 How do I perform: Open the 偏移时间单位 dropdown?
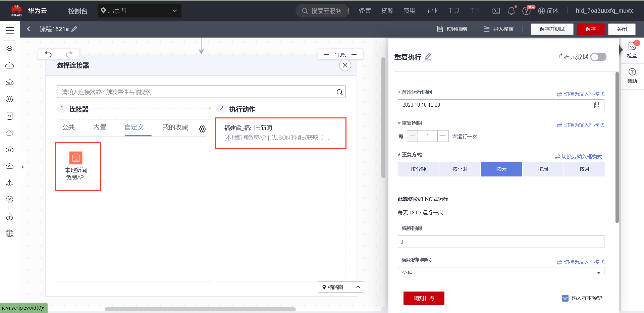[x=501, y=271]
